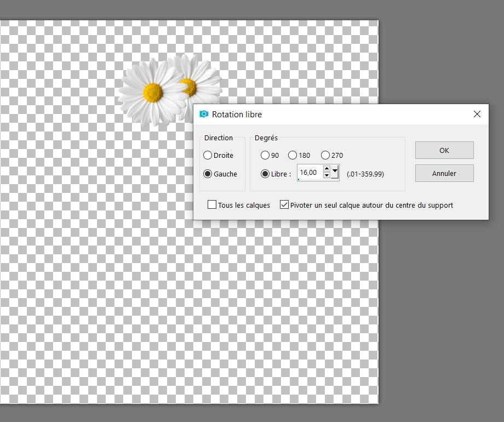This screenshot has width=504, height=422.
Task: Click the Rotation libre dialog title icon
Action: 204,115
